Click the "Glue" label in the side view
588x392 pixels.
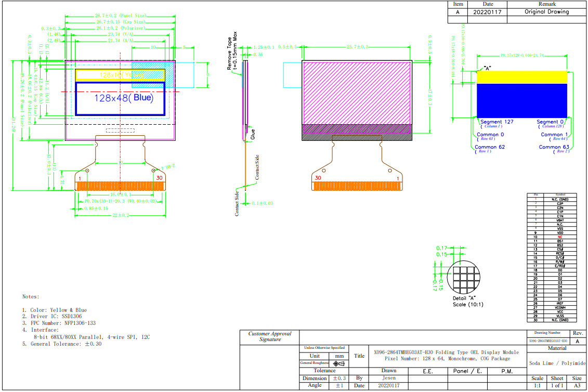tap(253, 134)
